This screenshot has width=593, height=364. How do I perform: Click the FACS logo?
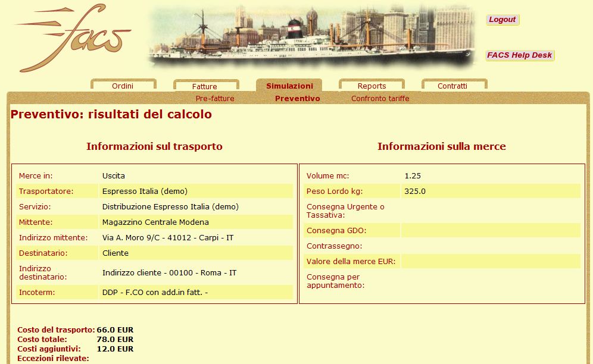click(x=73, y=37)
